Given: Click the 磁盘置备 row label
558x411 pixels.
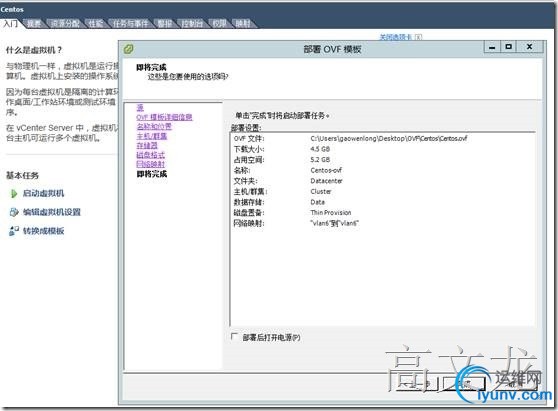Looking at the screenshot, I should (249, 212).
